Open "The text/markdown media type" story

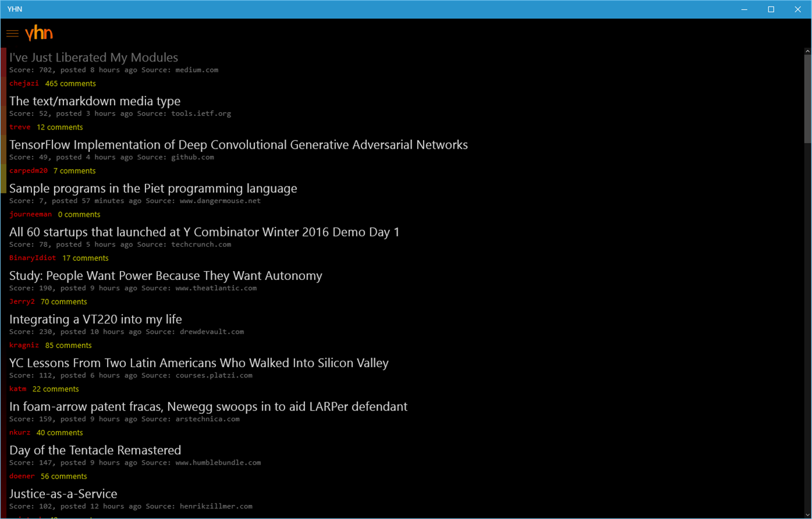95,101
